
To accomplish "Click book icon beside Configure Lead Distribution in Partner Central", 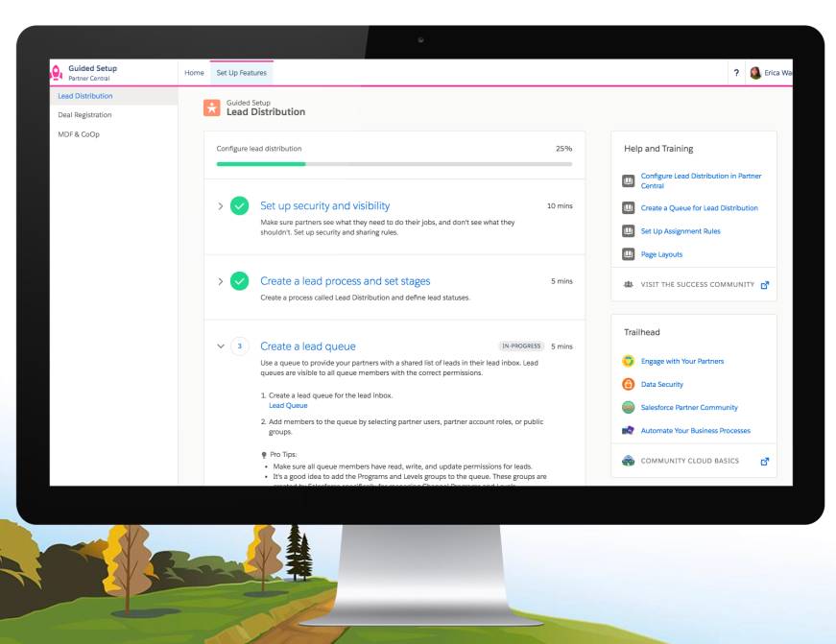I will (x=629, y=180).
